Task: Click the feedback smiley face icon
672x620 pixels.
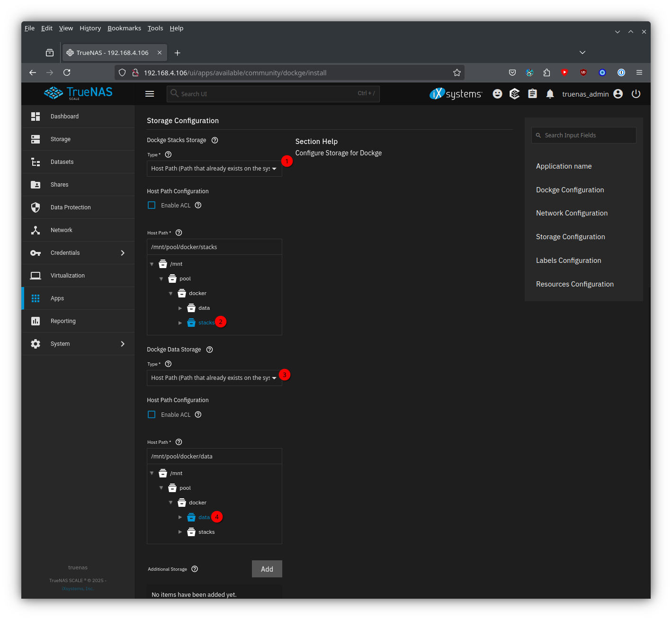Action: [x=497, y=94]
